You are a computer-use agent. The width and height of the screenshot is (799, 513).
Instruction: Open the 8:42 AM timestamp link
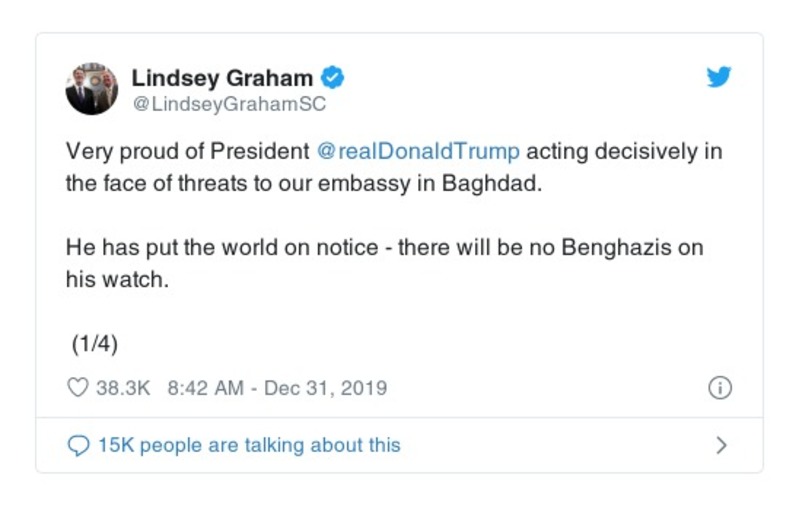pos(205,388)
